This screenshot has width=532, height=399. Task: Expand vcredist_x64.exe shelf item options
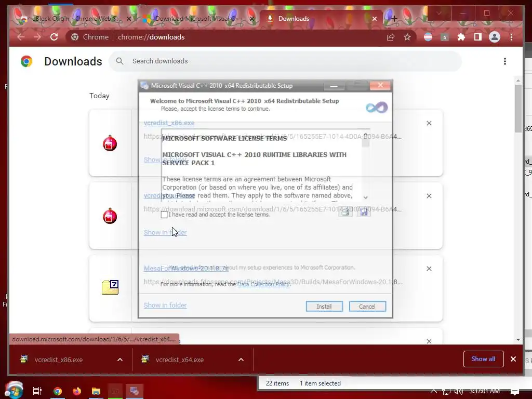pyautogui.click(x=241, y=360)
